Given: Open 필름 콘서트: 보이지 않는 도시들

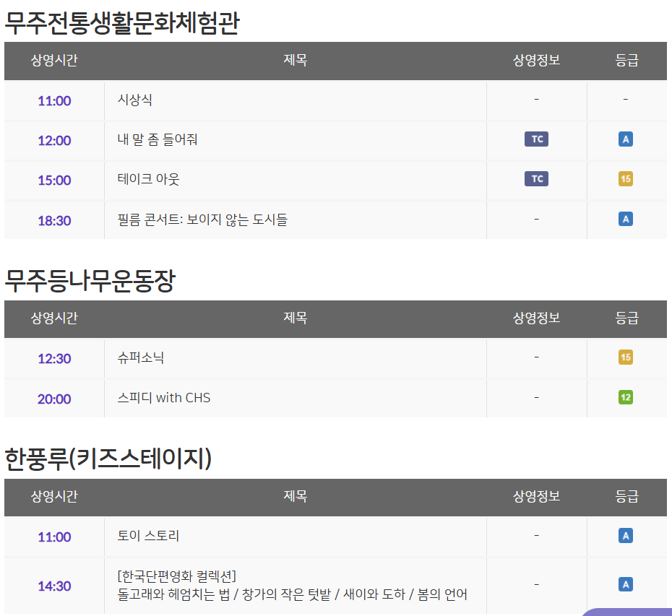Looking at the screenshot, I should (x=202, y=220).
